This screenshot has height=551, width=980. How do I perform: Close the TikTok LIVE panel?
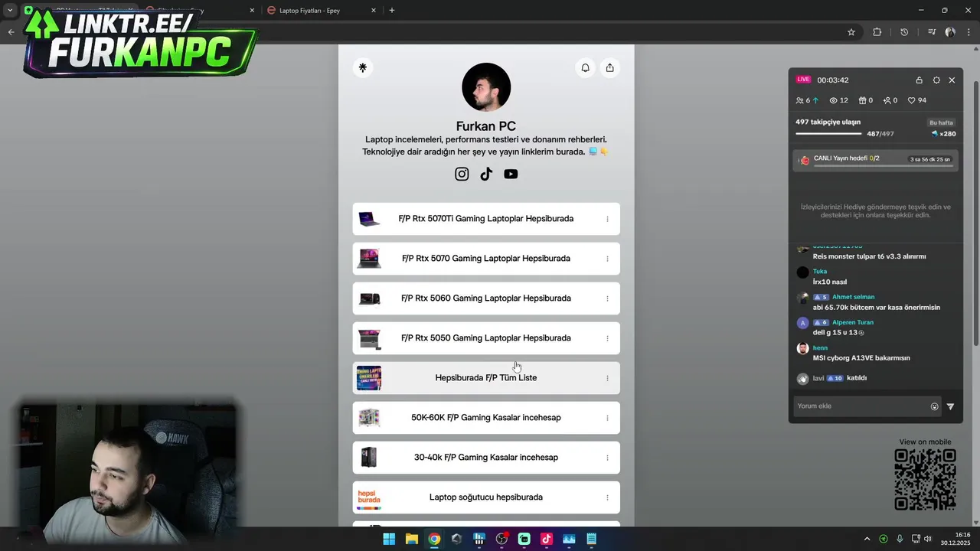pyautogui.click(x=952, y=80)
